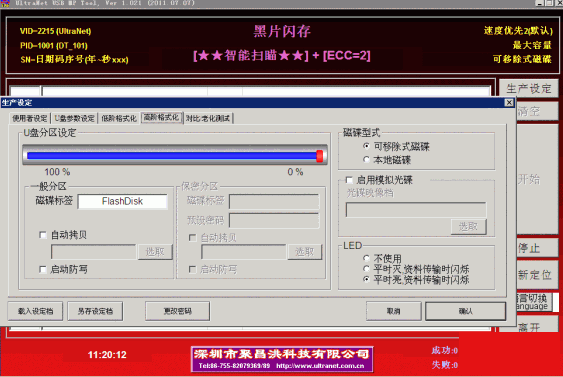The image size is (563, 377).
Task: Click 生产设定 button in main window
Action: [x=529, y=88]
